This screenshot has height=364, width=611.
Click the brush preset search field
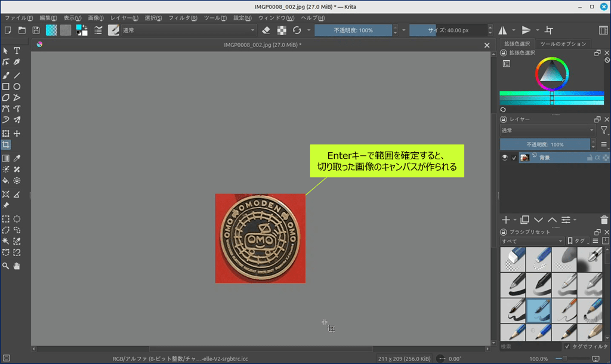tap(530, 346)
